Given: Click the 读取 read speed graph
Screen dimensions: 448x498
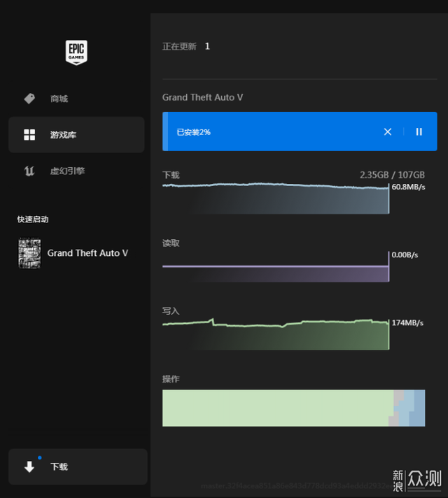Looking at the screenshot, I should point(276,266).
